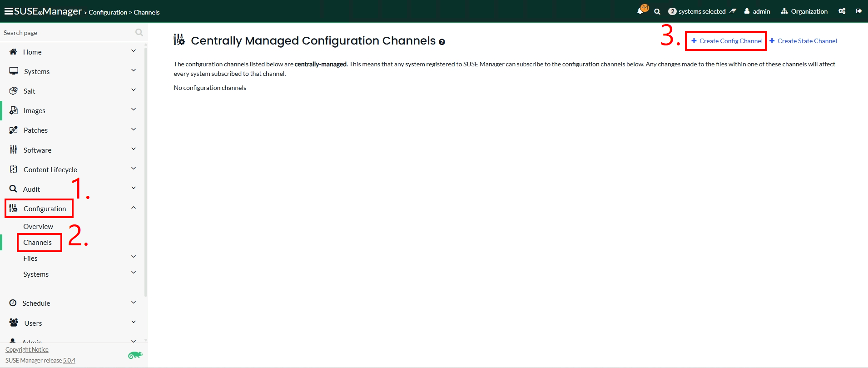Open the 5.0.4 release notes link
The image size is (868, 368).
(x=69, y=360)
